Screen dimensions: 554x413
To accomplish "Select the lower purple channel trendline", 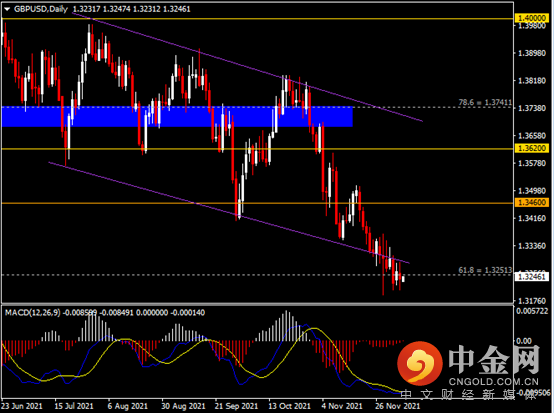I will pos(229,213).
